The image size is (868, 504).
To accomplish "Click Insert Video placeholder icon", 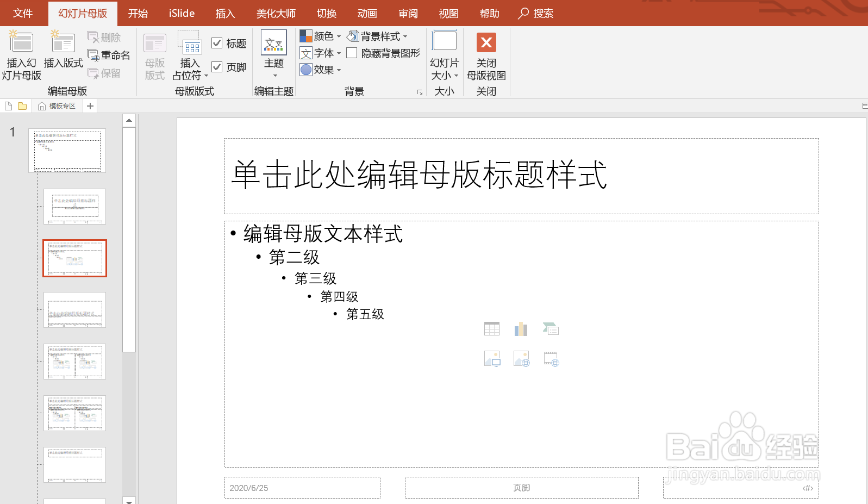I will pyautogui.click(x=551, y=359).
